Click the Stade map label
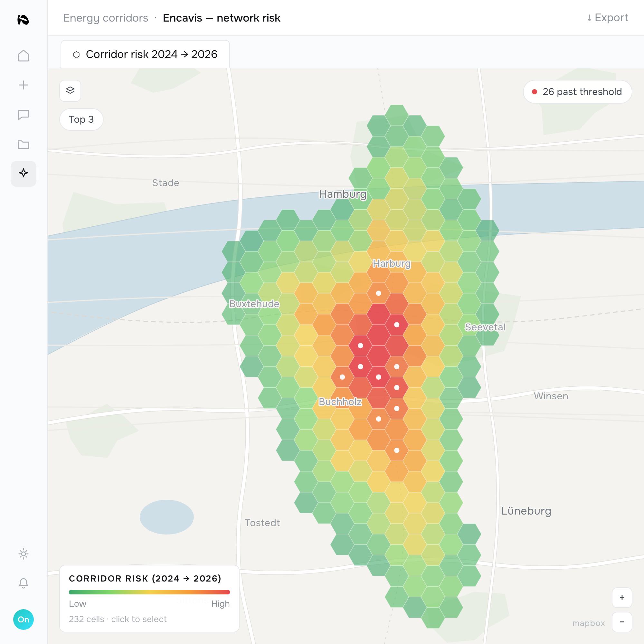The height and width of the screenshot is (644, 644). [x=166, y=183]
